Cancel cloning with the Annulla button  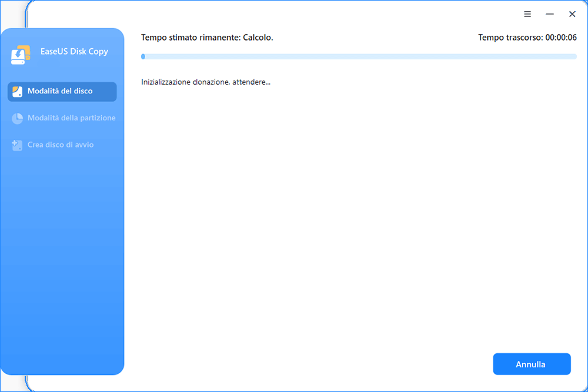click(532, 364)
